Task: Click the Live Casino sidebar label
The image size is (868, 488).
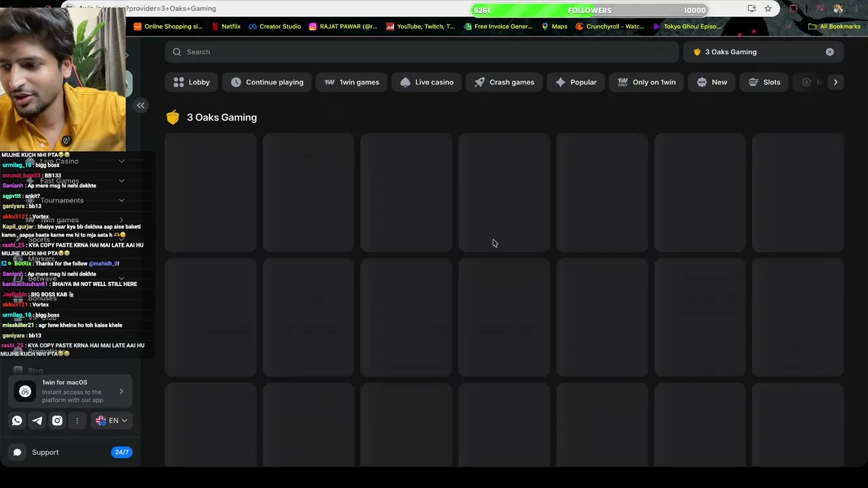Action: tap(59, 161)
